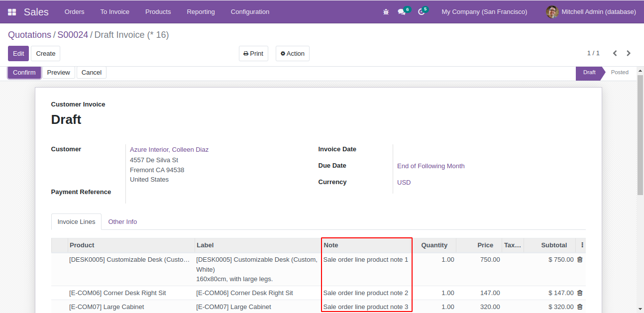
Task: Navigate to S00024 breadcrumb
Action: coord(73,35)
